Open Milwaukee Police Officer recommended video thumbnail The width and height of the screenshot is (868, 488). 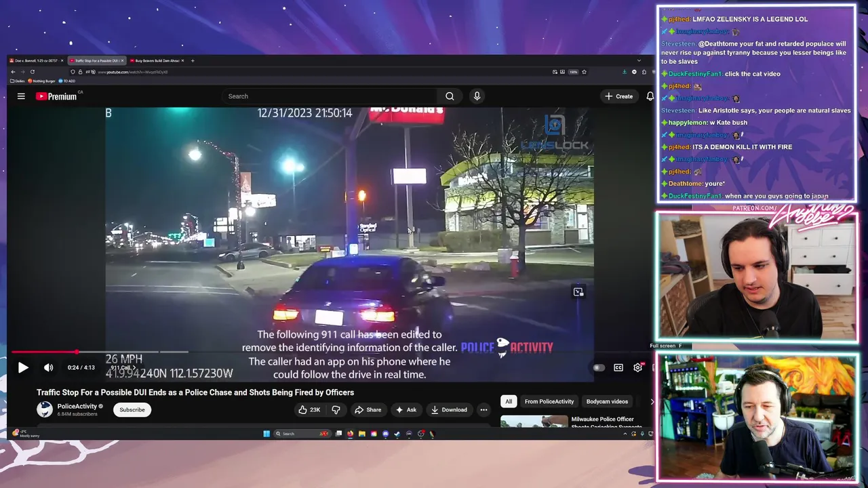534,421
